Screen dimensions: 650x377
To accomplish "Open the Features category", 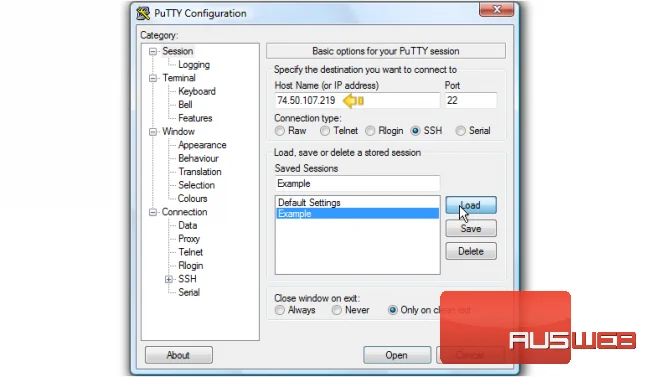I will (x=195, y=118).
